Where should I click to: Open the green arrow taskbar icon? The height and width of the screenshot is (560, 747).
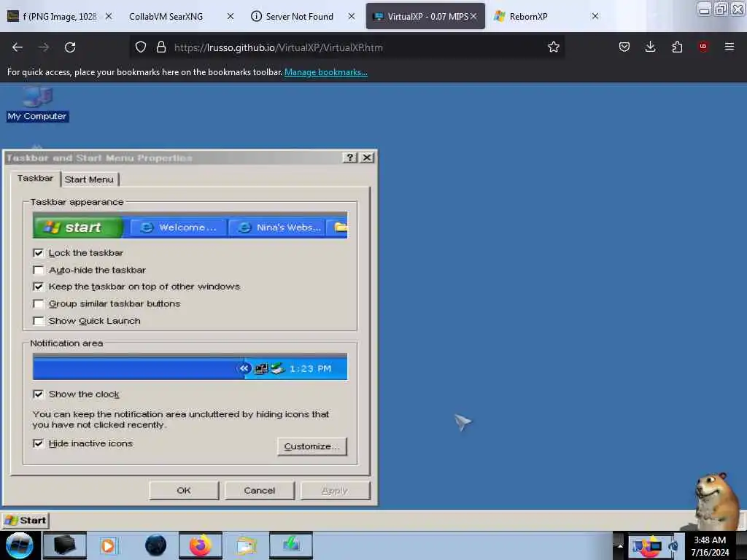(x=291, y=545)
